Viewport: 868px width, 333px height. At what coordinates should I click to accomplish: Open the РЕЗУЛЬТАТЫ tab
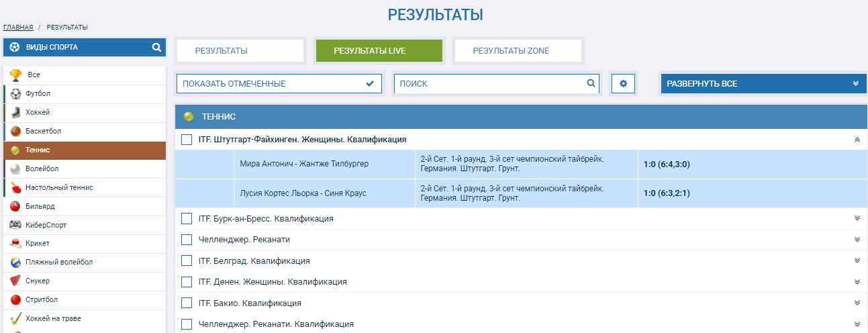(240, 50)
